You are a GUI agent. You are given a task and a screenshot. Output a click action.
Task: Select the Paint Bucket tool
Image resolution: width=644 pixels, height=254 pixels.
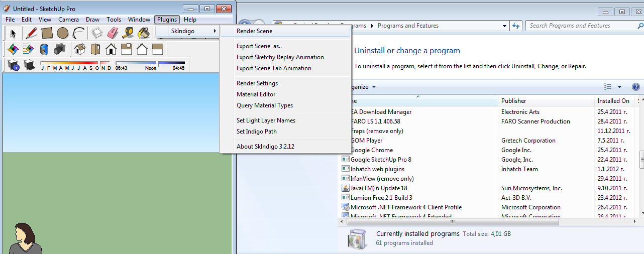tap(144, 33)
